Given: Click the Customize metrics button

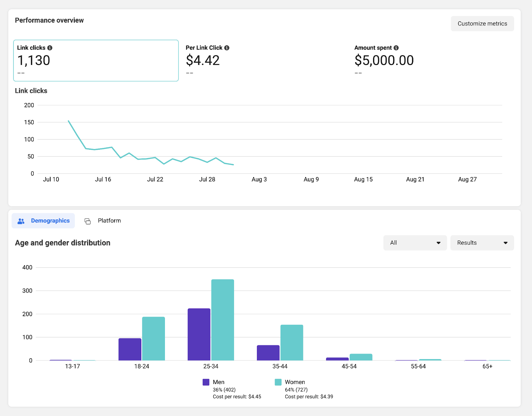Looking at the screenshot, I should pyautogui.click(x=482, y=23).
